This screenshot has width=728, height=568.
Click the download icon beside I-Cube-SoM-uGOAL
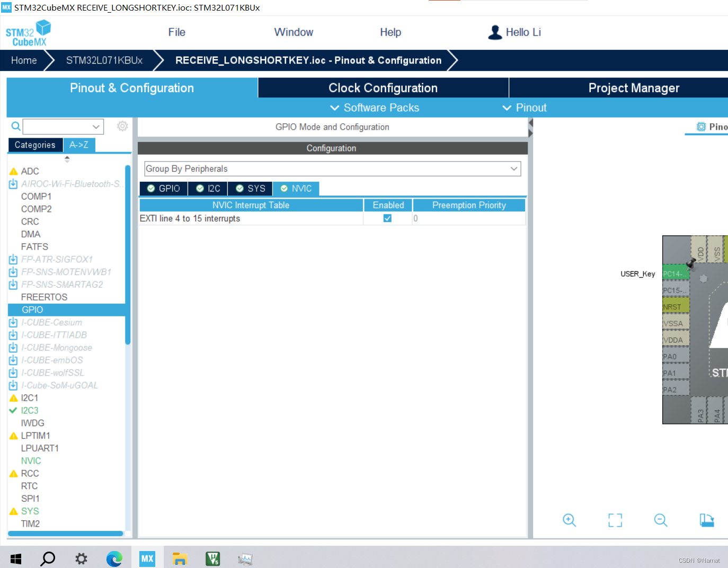(13, 386)
